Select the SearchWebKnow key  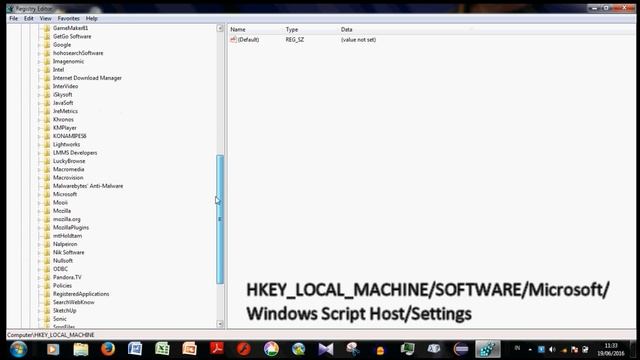point(73,302)
